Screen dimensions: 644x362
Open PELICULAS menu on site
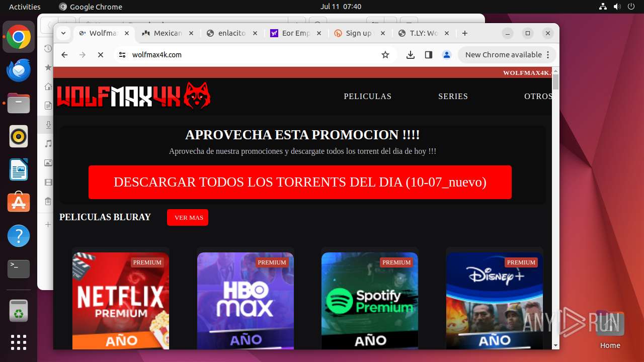click(367, 97)
